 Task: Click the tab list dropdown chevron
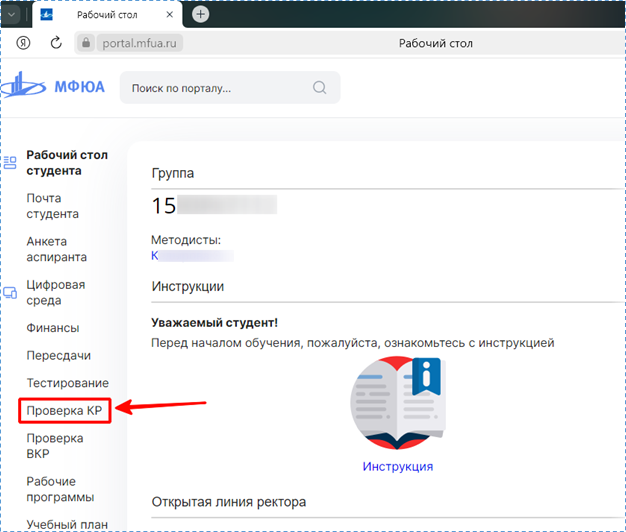[x=11, y=15]
